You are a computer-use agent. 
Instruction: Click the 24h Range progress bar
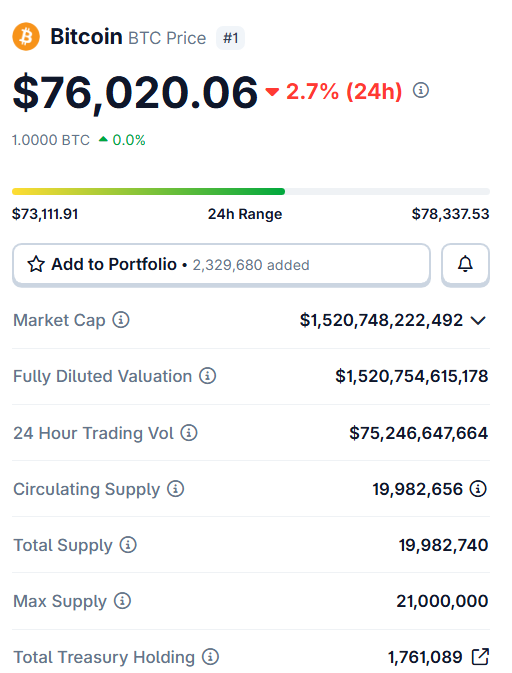(251, 191)
